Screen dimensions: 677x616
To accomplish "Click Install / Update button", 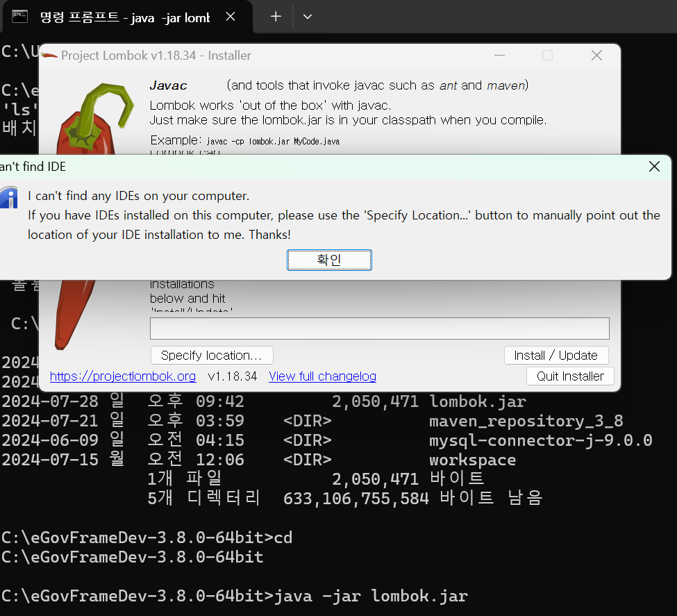I will tap(556, 355).
